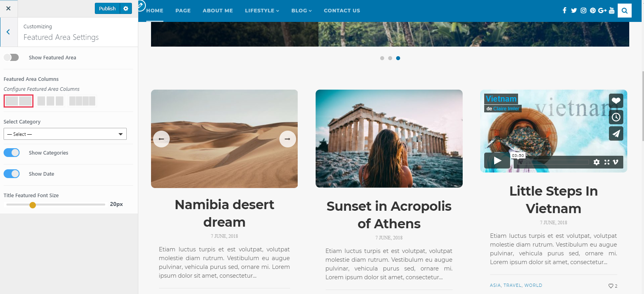The image size is (644, 294).
Task: Open Publish settings gear
Action: point(126,8)
